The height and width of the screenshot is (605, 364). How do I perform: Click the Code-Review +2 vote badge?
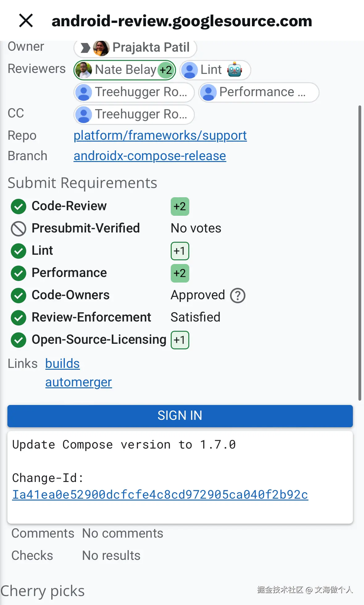180,207
